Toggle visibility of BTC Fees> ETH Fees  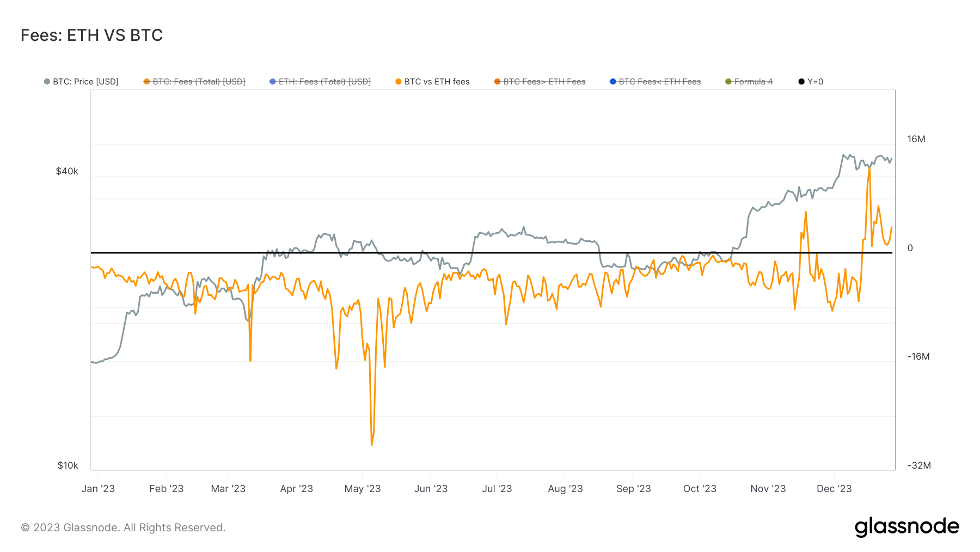point(544,81)
